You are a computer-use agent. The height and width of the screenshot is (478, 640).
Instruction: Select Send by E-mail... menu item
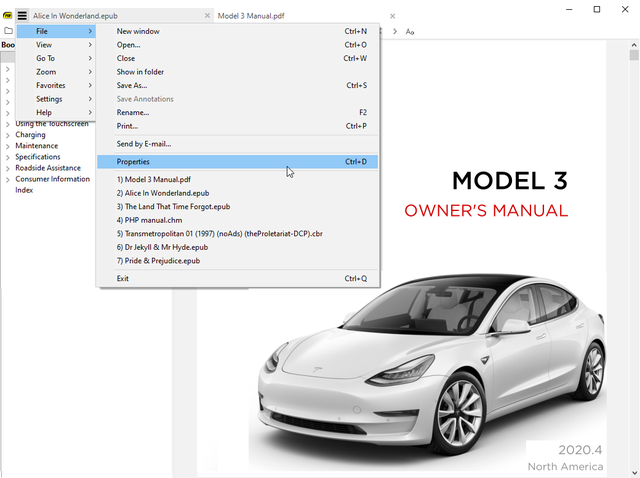(238, 144)
